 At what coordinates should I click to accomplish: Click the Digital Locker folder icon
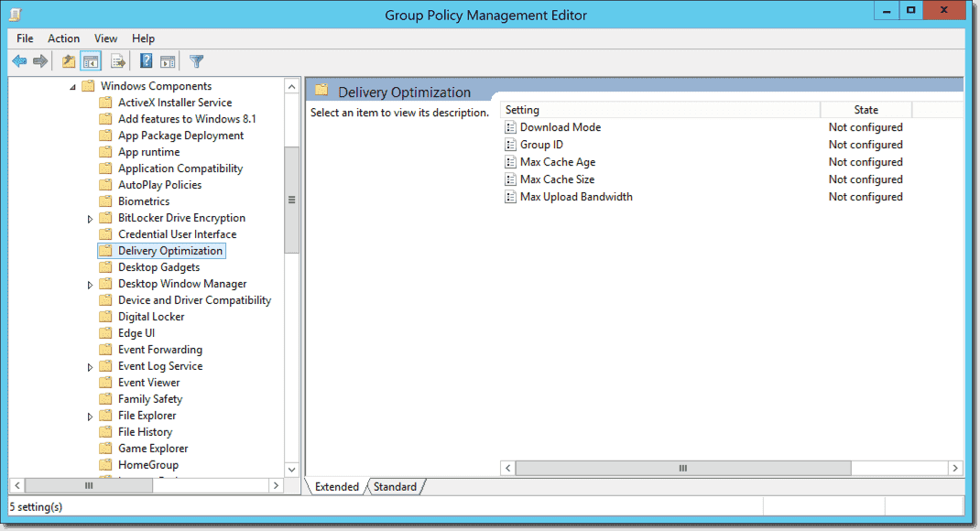(x=105, y=317)
